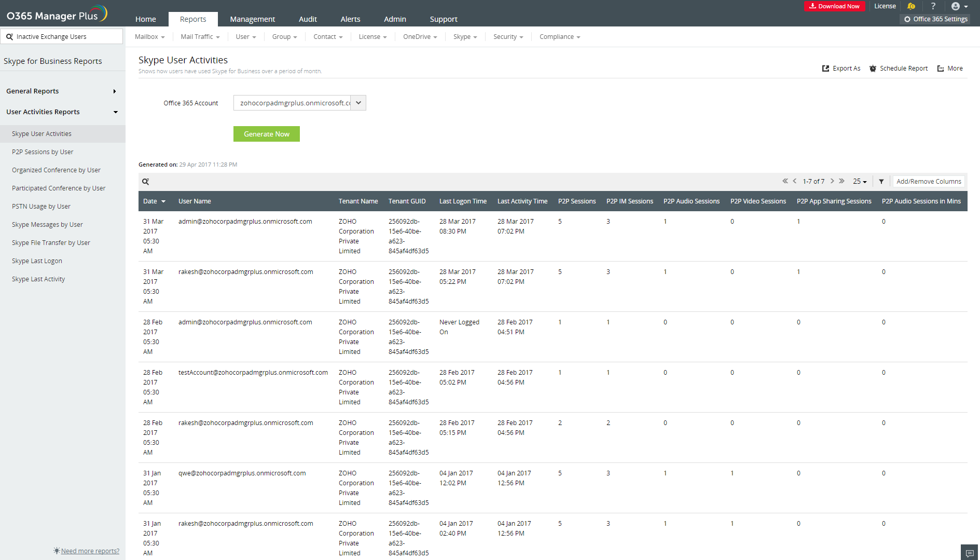980x560 pixels.
Task: Open the Skype reports dropdown
Action: 465,37
